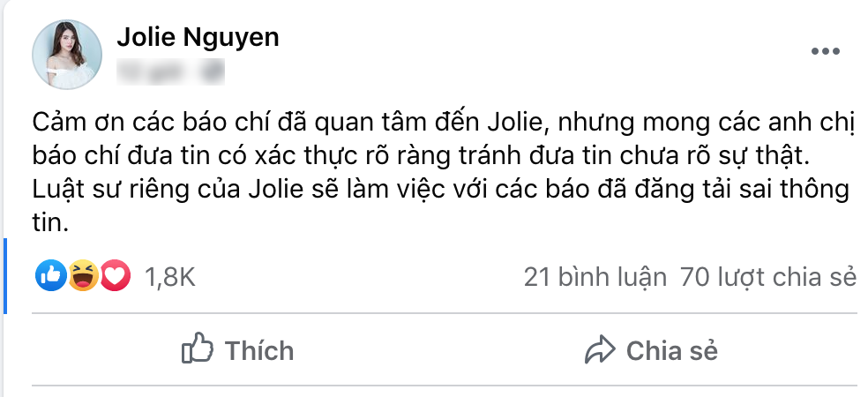Click the blurred audience icon beside the timestamp
This screenshot has height=397, width=868.
210,68
